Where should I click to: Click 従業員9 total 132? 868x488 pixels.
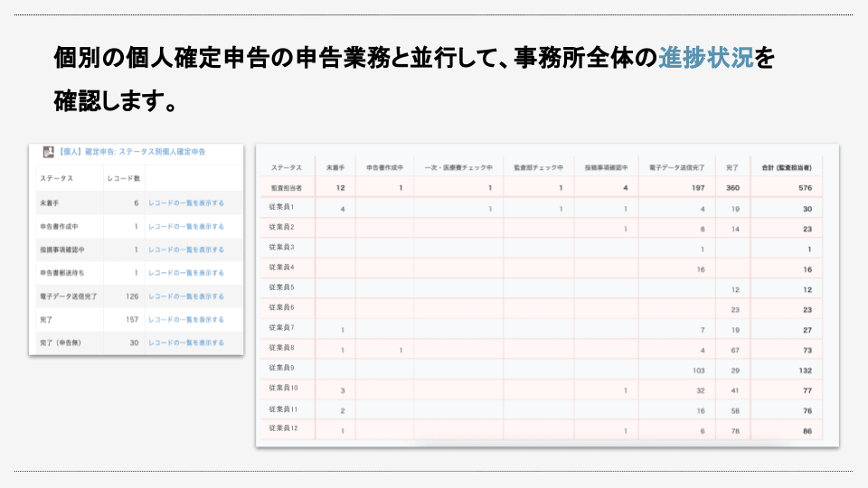(806, 371)
